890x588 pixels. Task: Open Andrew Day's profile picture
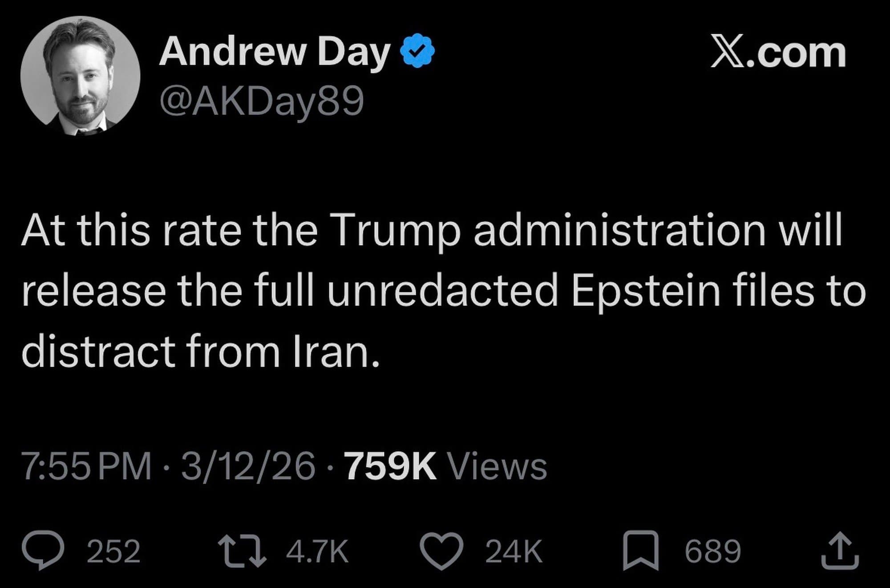coord(81,76)
